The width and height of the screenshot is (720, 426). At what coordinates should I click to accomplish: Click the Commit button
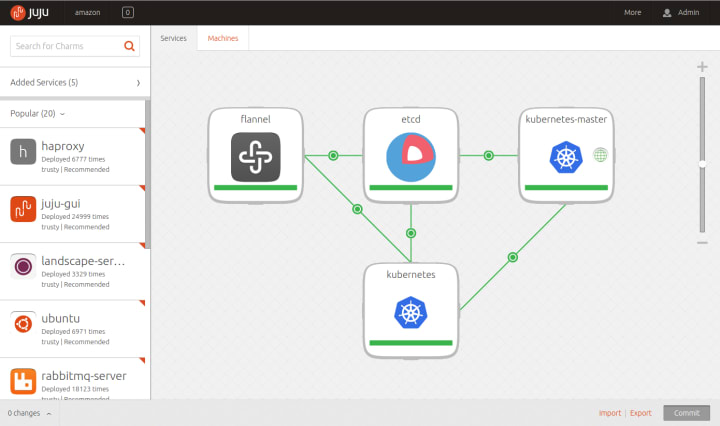tap(686, 413)
